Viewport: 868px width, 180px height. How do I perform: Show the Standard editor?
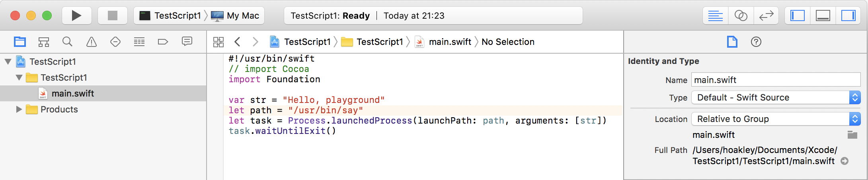pyautogui.click(x=715, y=16)
